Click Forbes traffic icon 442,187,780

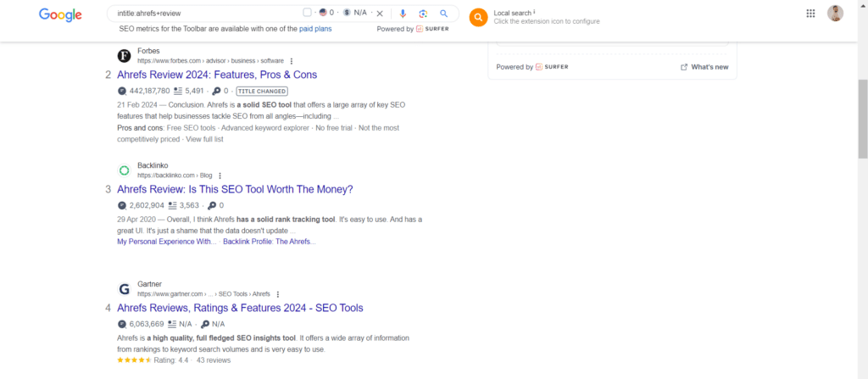coord(122,91)
